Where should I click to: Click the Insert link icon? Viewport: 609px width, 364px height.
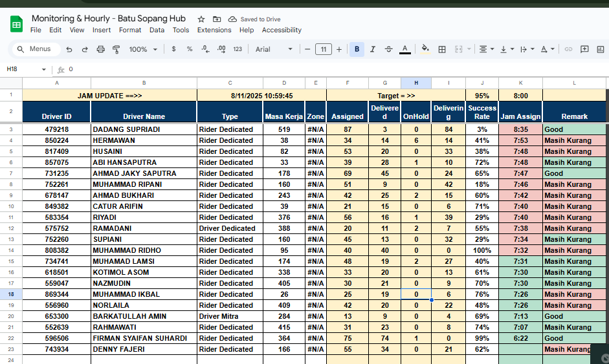point(568,49)
